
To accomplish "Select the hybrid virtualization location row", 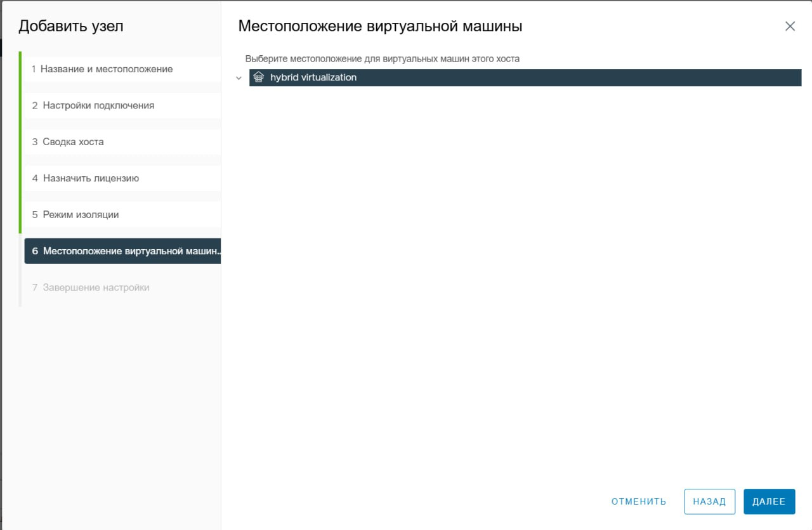I will coord(525,77).
